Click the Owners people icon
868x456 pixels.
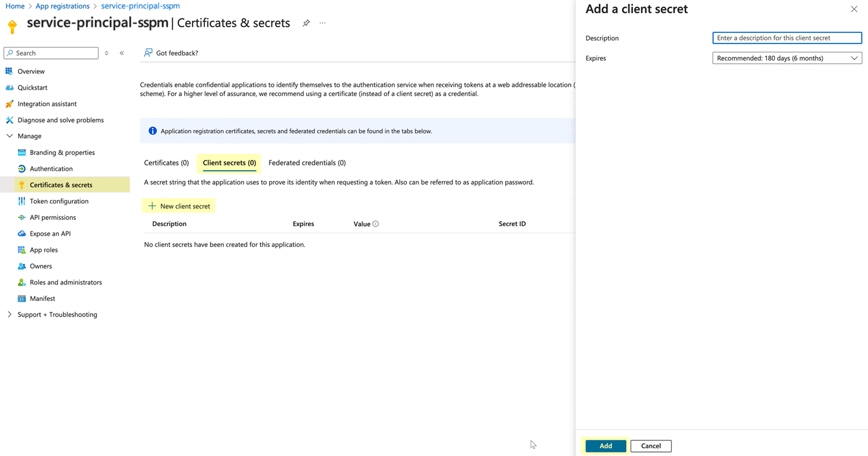click(x=21, y=266)
